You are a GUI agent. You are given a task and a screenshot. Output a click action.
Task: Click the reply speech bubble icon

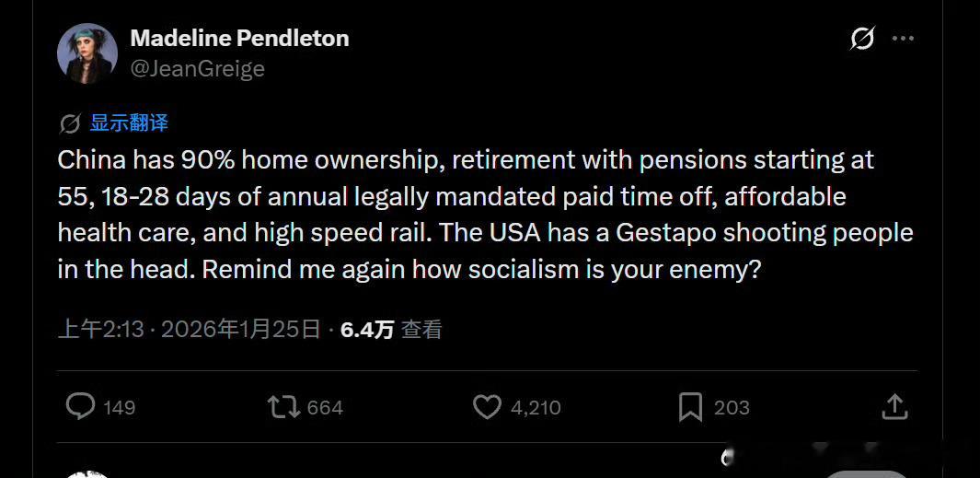(81, 407)
